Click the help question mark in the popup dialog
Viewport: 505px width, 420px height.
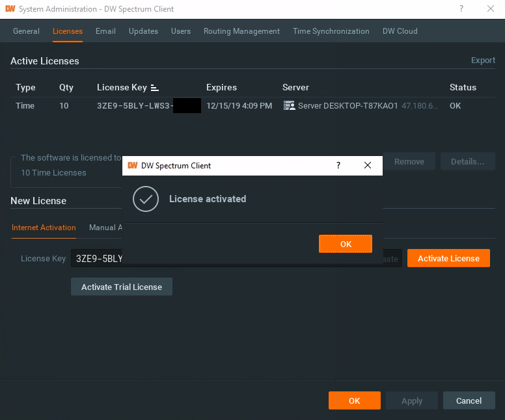(338, 165)
